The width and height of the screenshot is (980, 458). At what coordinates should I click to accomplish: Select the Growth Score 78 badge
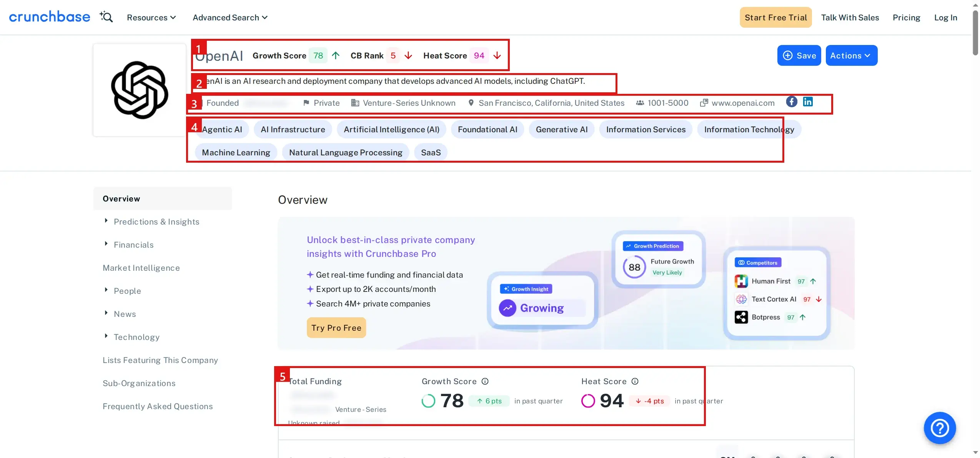(x=318, y=56)
